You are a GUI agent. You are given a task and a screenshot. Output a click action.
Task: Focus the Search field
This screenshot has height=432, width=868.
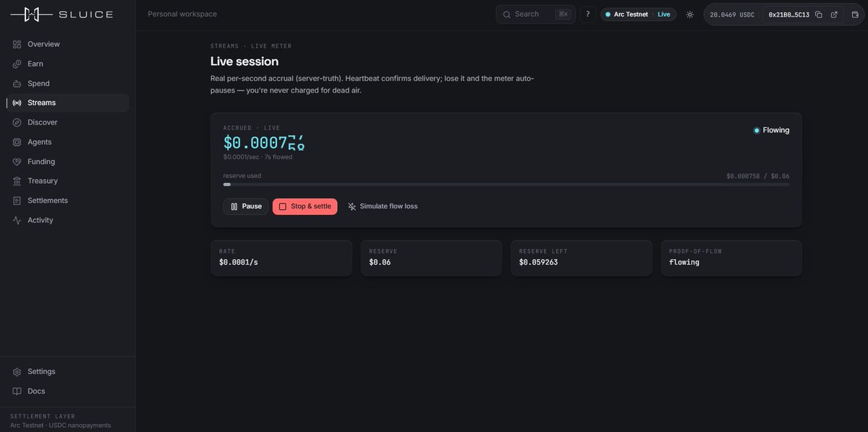click(535, 14)
